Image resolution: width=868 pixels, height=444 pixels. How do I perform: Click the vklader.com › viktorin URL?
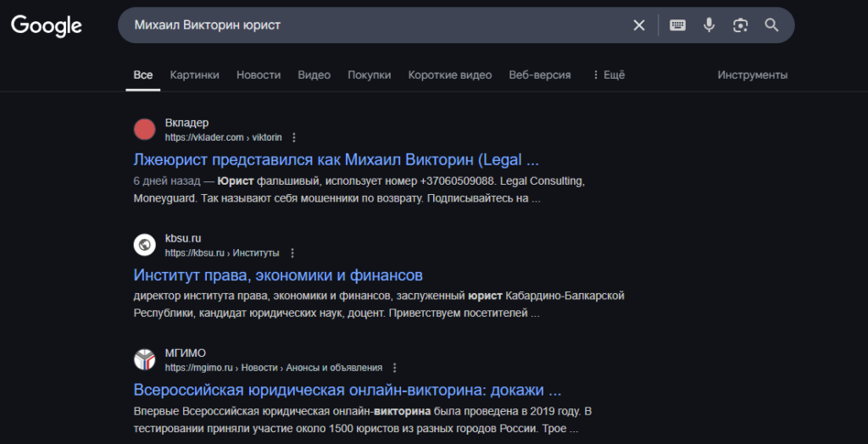tap(223, 137)
